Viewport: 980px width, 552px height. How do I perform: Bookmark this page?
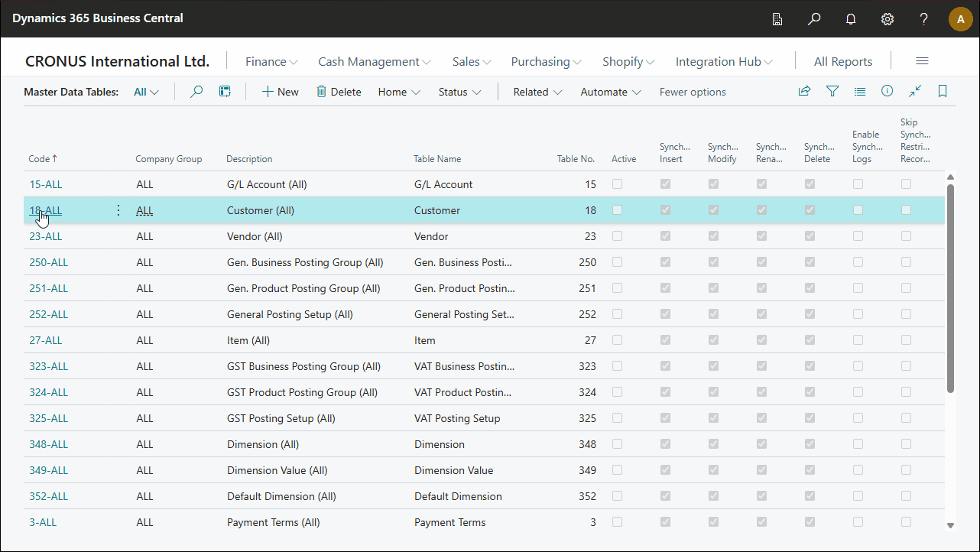[x=943, y=92]
